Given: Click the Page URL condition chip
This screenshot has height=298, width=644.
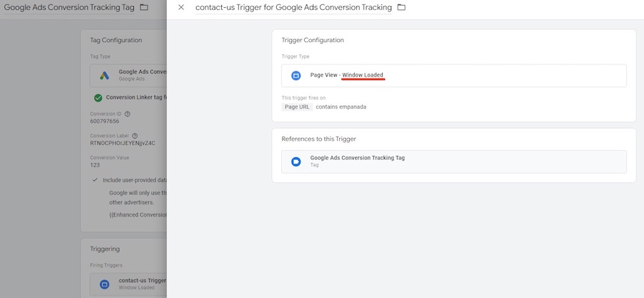Looking at the screenshot, I should 297,106.
